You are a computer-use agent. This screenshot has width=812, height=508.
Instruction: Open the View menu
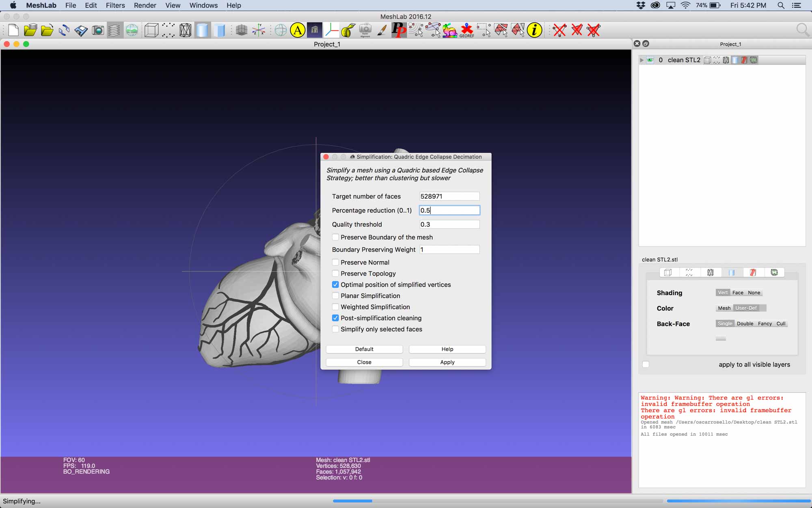[173, 5]
